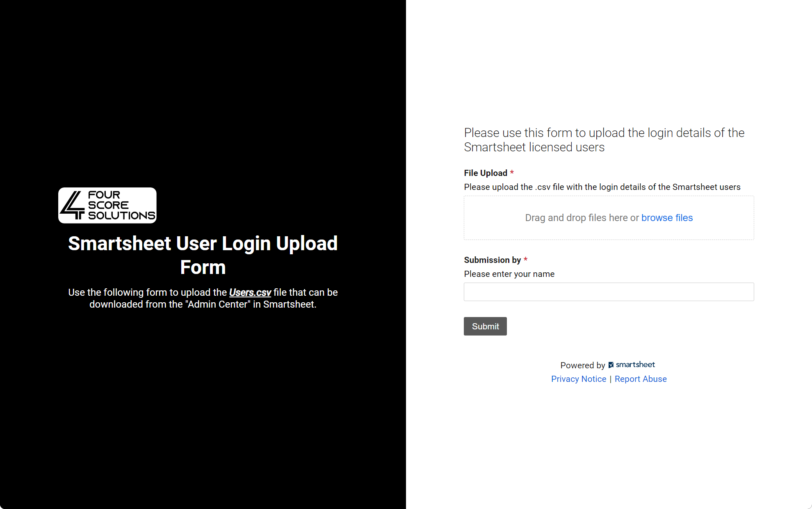
Task: Click the drag and drop upload area
Action: 609,218
